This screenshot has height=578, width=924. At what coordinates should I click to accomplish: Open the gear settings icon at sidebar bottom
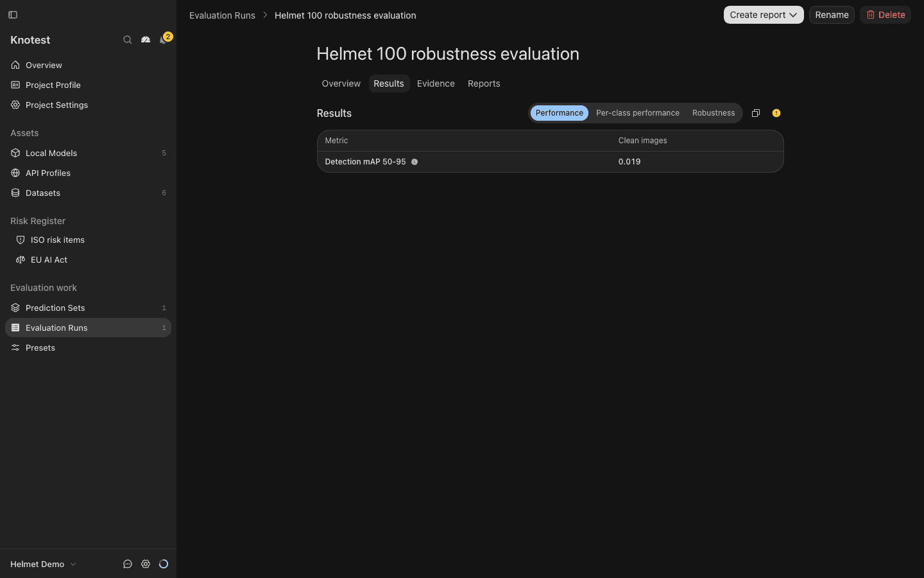146,564
